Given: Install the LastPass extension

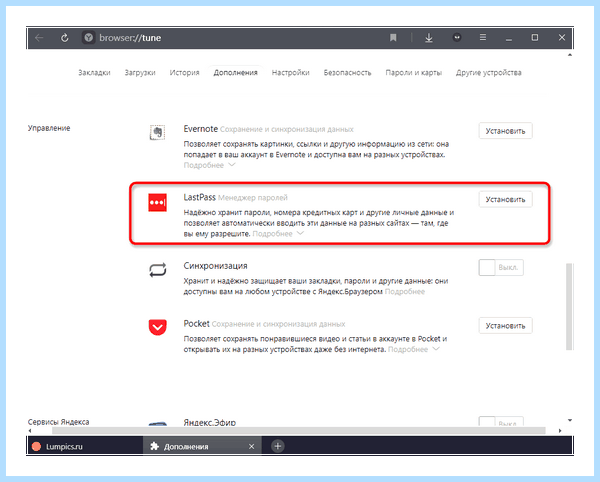Looking at the screenshot, I should (505, 199).
